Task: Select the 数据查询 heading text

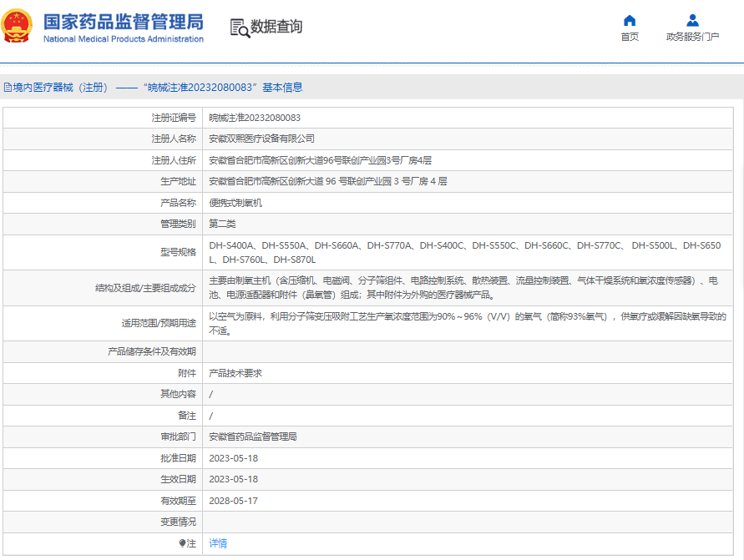Action: click(276, 27)
